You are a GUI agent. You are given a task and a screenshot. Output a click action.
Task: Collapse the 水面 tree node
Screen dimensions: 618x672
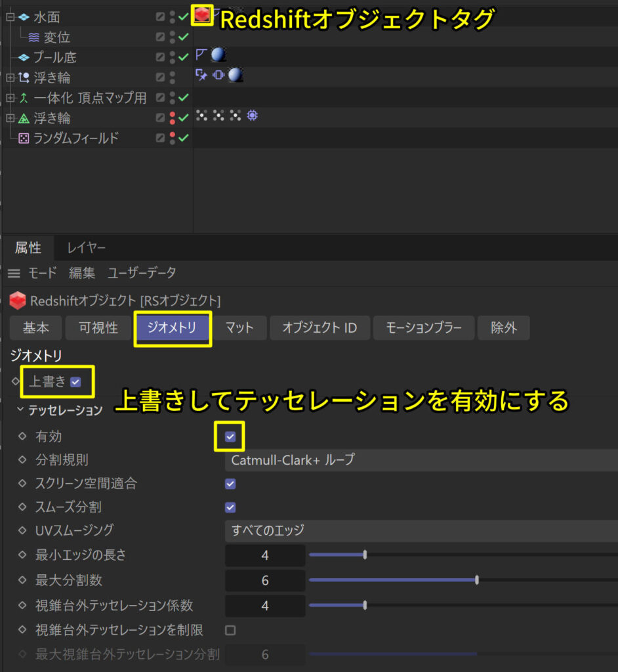[x=10, y=17]
